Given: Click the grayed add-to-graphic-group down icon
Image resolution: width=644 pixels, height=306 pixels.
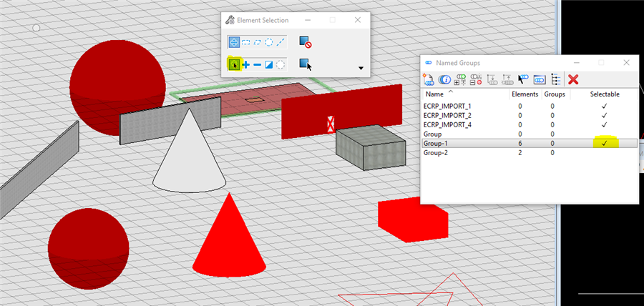Looking at the screenshot, I should 492,79.
